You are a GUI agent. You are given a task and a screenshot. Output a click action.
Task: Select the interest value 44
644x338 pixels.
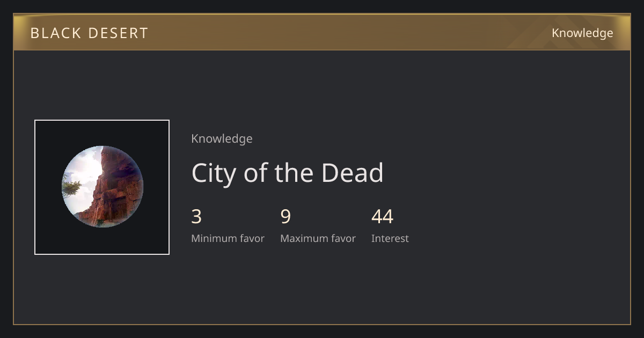point(382,217)
